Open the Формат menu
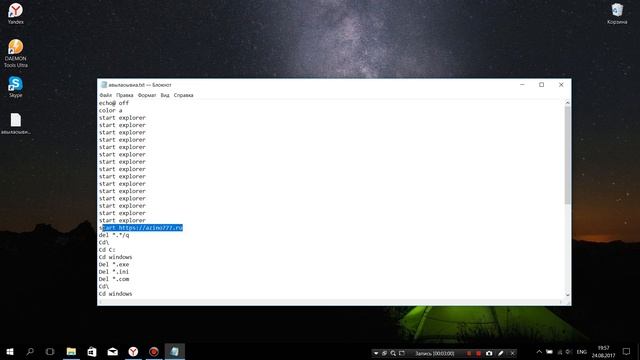Image resolution: width=640 pixels, height=360 pixels. point(147,95)
